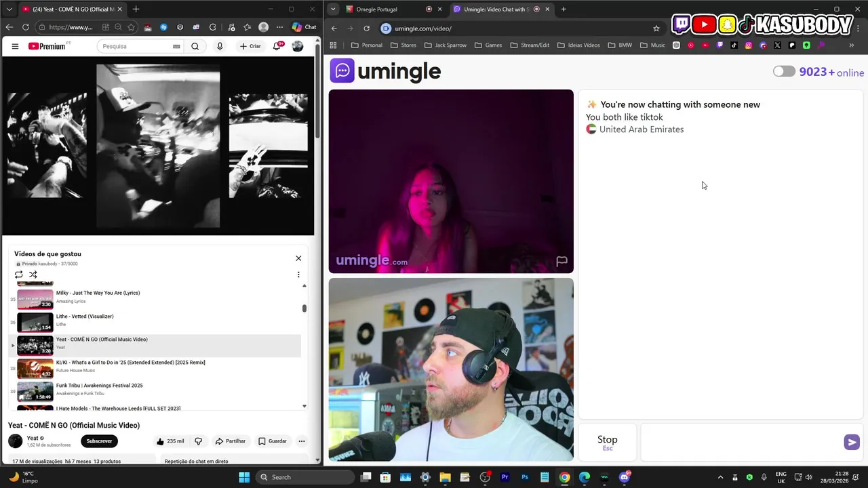Open the on-screen keyboard in YouTube search
Image resolution: width=868 pixels, height=488 pixels.
pyautogui.click(x=176, y=47)
